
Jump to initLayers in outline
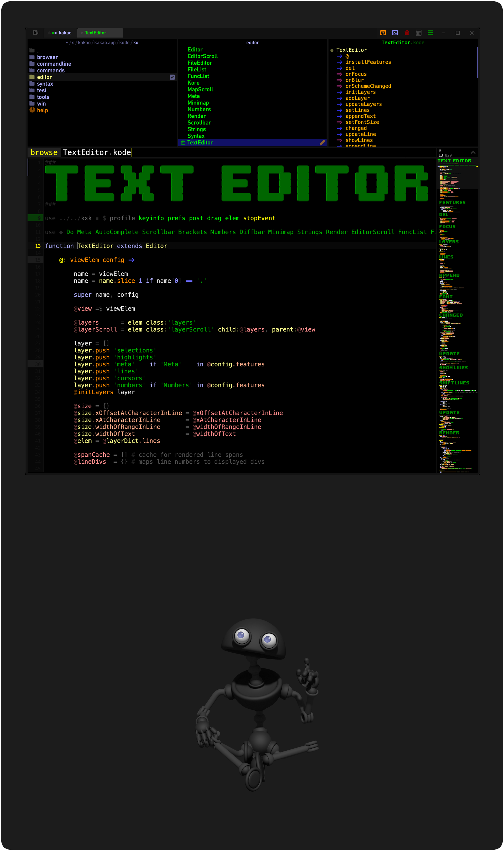point(361,92)
